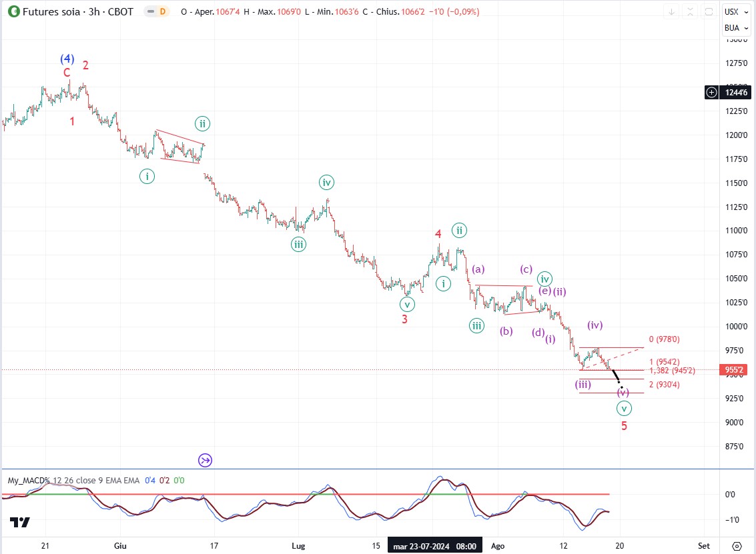Open the BUA unit dropdown
756x554 pixels.
point(736,28)
